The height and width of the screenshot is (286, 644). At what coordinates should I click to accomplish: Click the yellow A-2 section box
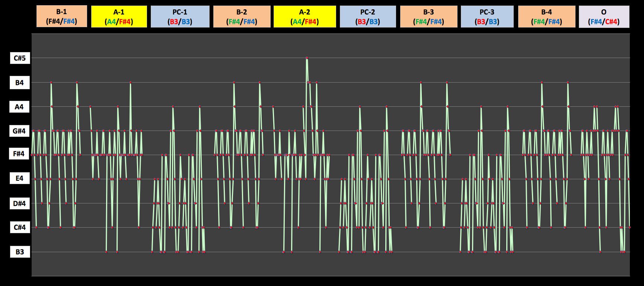click(305, 16)
